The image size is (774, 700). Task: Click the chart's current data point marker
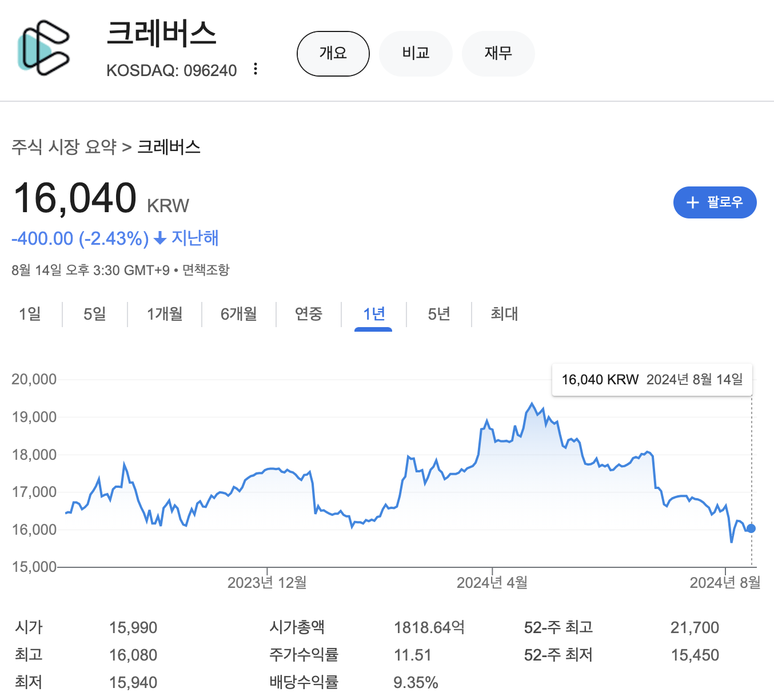(x=751, y=528)
